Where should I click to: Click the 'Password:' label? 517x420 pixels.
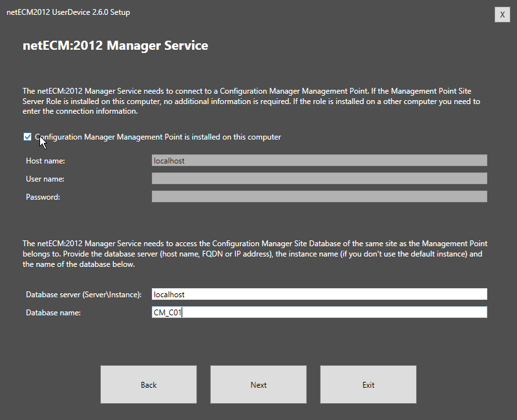point(43,197)
